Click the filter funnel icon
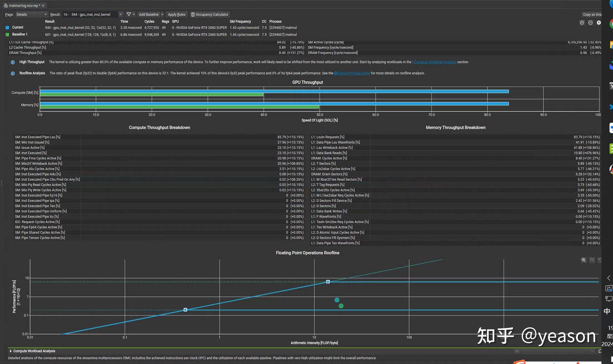This screenshot has height=364, width=613. (129, 14)
